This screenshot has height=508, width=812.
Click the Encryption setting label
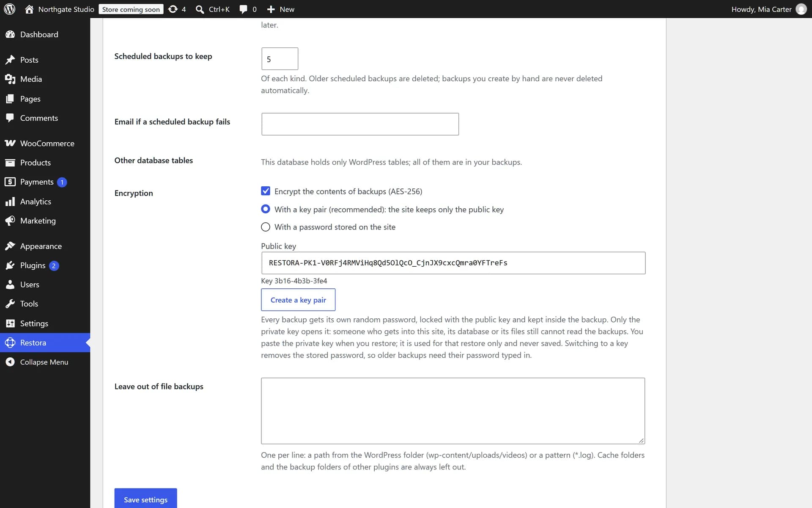134,193
